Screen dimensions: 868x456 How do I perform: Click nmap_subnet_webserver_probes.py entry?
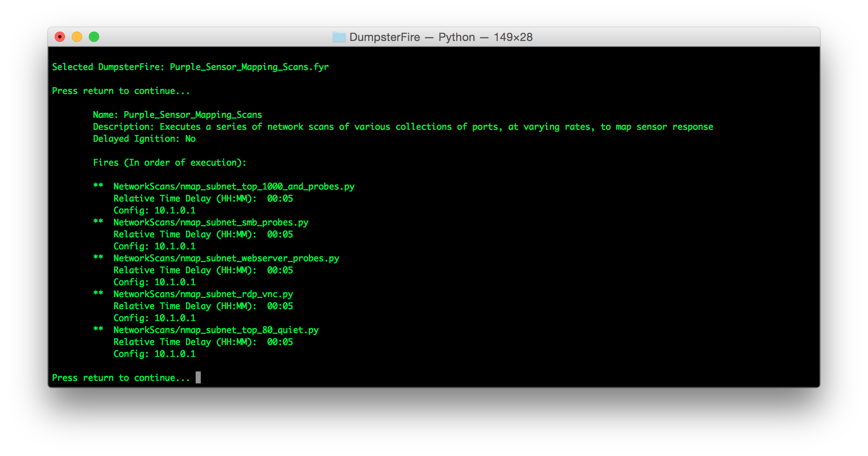click(x=226, y=258)
